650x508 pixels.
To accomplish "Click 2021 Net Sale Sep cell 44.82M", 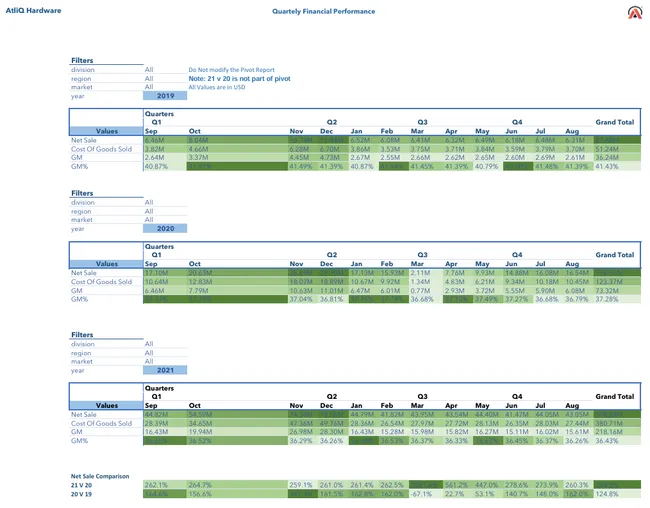I will (165, 414).
